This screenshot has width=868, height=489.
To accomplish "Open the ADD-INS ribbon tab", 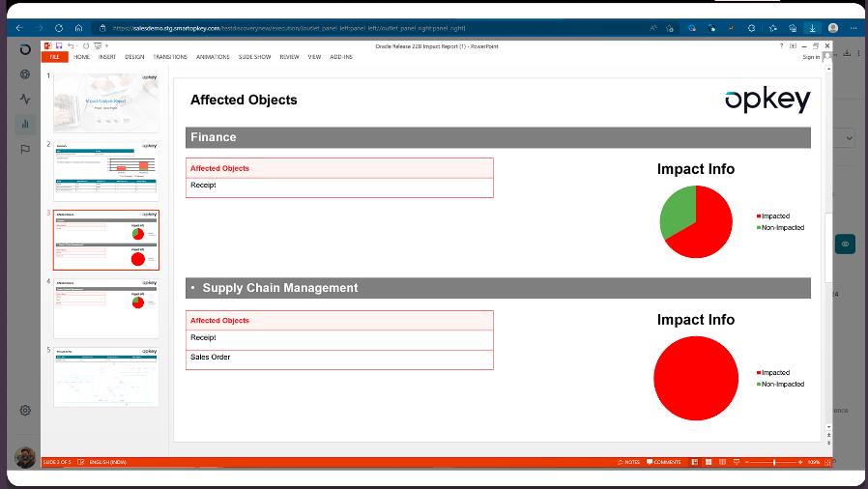I will click(341, 56).
